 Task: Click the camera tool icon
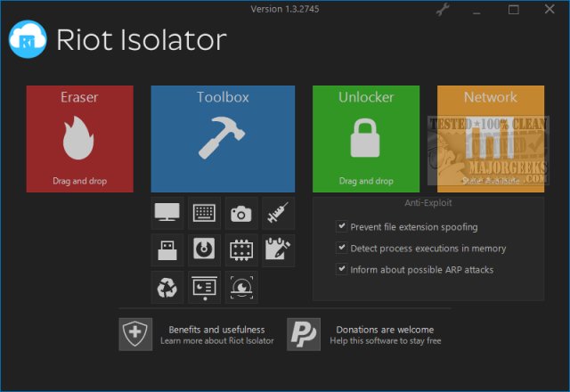(241, 213)
